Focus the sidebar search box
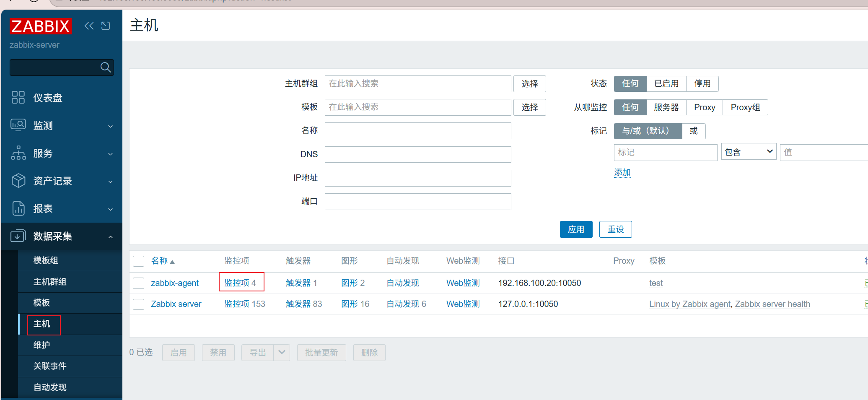The width and height of the screenshot is (868, 400). tap(62, 67)
